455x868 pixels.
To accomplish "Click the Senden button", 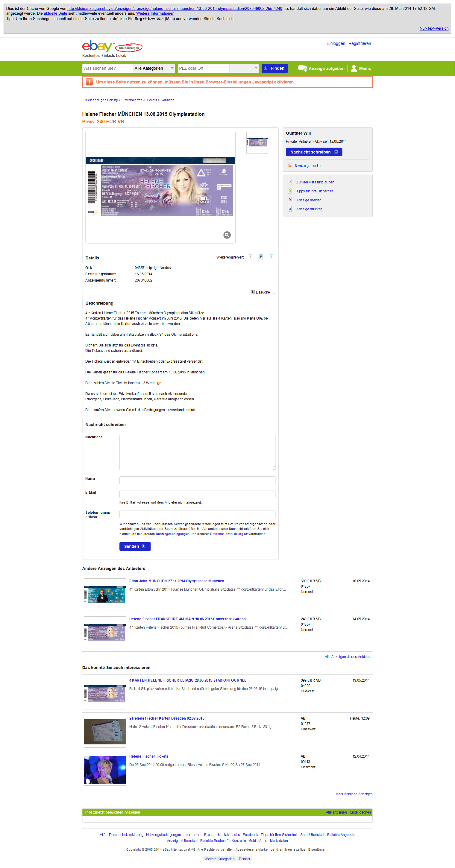I will click(x=135, y=547).
